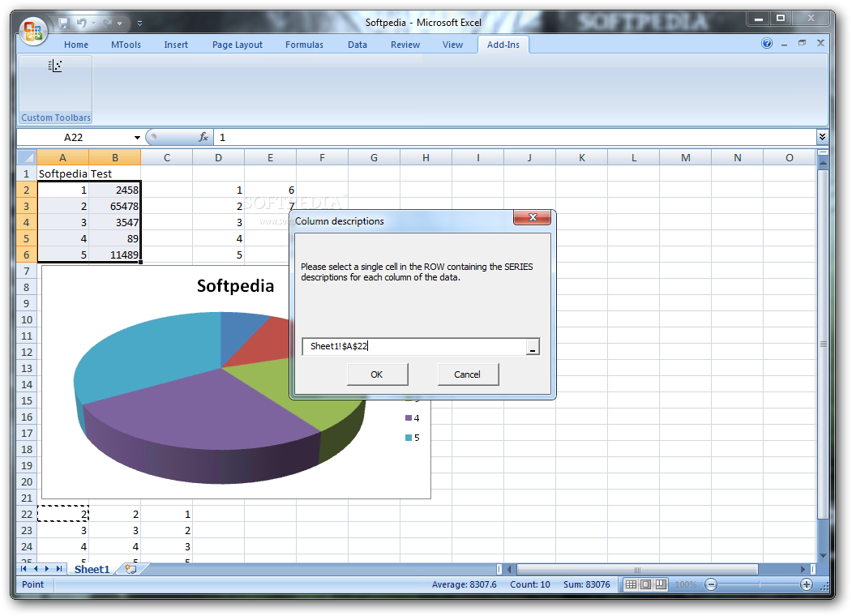This screenshot has height=616, width=852.
Task: Open the undo history dropdown arrow
Action: click(x=93, y=24)
